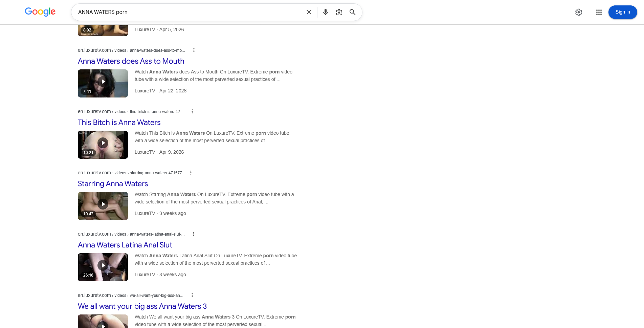Click the en.luxuretv.com URL above the 7:41 result

131,50
